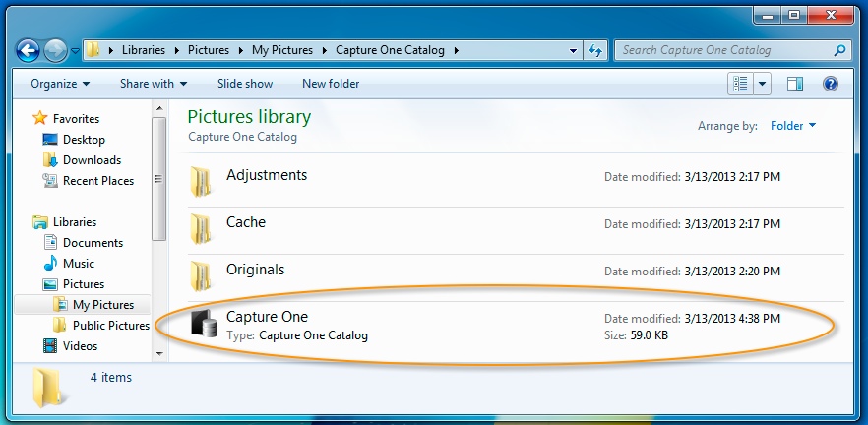Open Help with the question mark icon
868x425 pixels.
click(x=831, y=84)
